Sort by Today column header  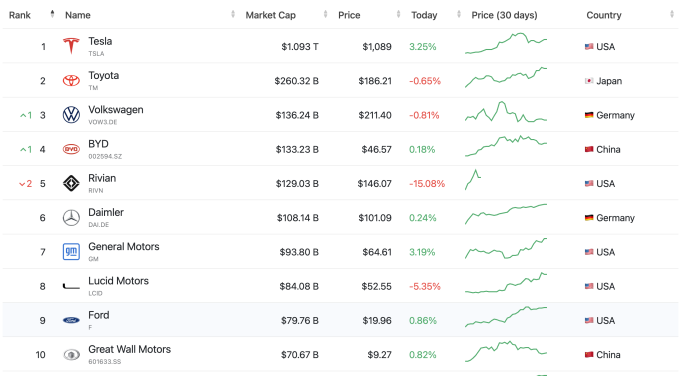[424, 15]
